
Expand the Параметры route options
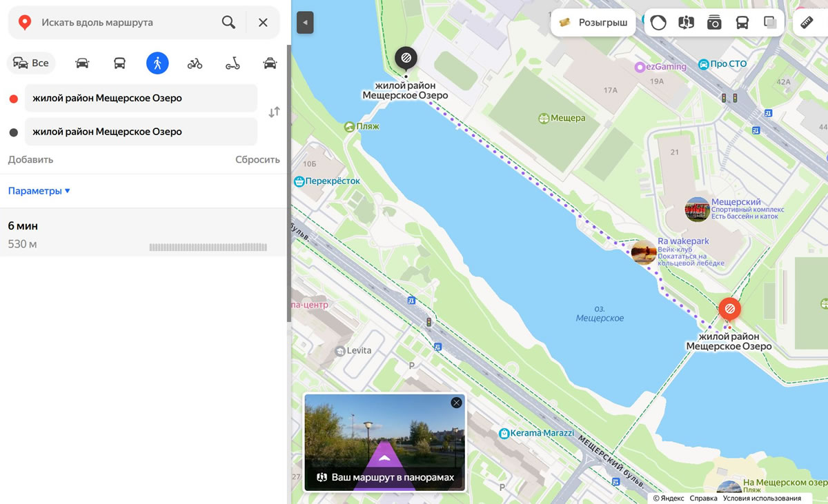pyautogui.click(x=39, y=191)
